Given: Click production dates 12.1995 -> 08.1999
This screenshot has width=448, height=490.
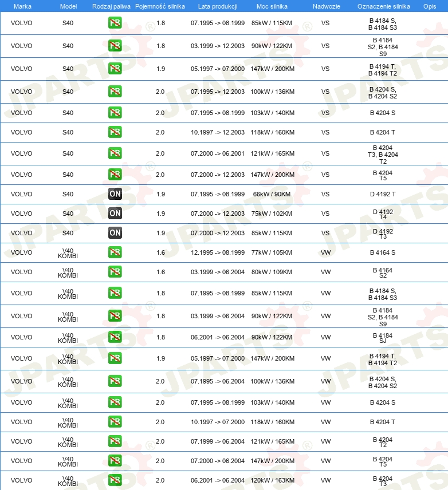Looking at the screenshot, I should 218,252.
